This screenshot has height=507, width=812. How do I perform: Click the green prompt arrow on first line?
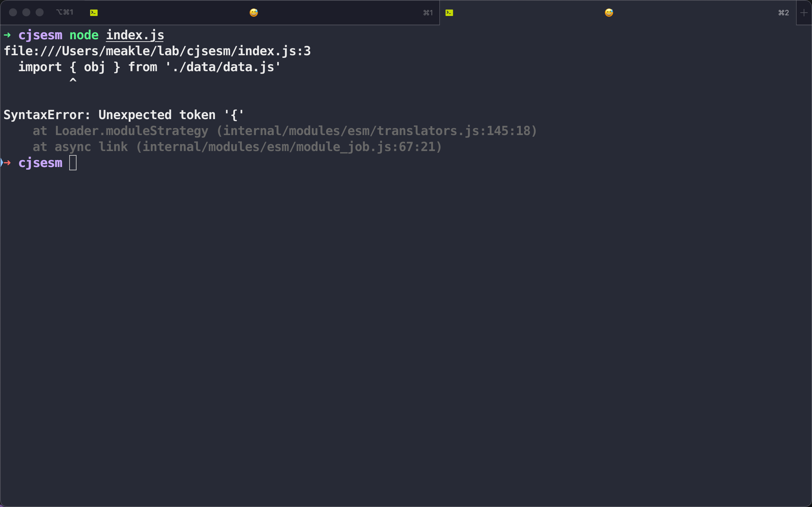tap(7, 35)
